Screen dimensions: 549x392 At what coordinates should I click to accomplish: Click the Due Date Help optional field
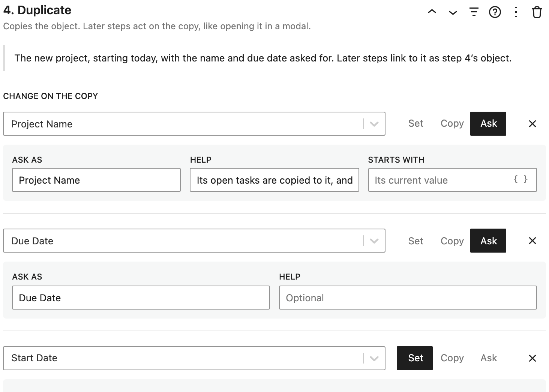pos(408,298)
